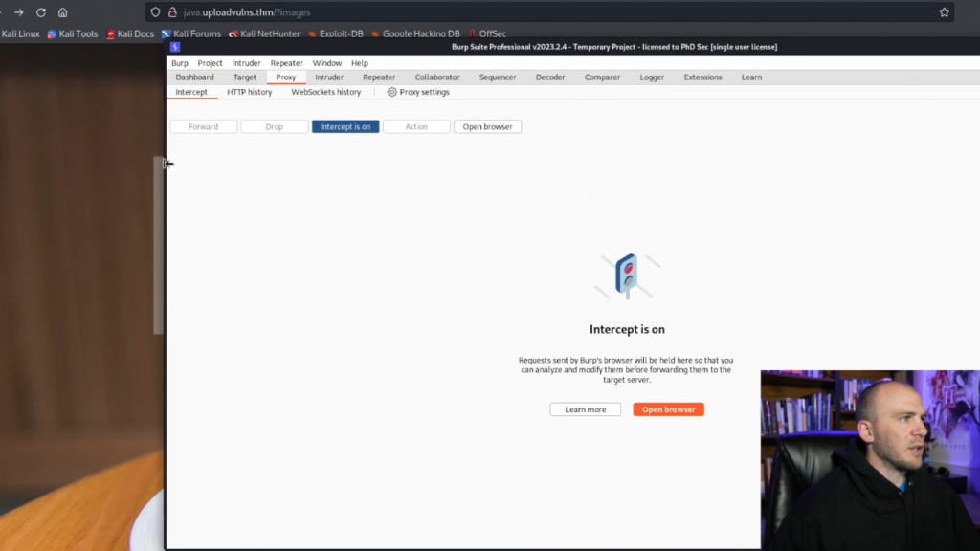Open the Kali Docs bookmark
The width and height of the screenshot is (980, 551).
pyautogui.click(x=129, y=33)
